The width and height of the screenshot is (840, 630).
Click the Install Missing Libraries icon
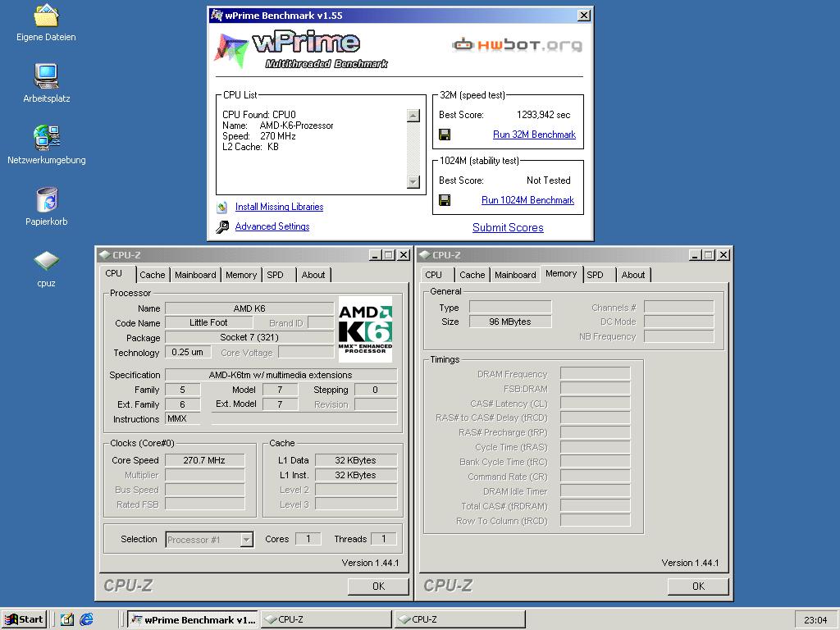click(222, 208)
